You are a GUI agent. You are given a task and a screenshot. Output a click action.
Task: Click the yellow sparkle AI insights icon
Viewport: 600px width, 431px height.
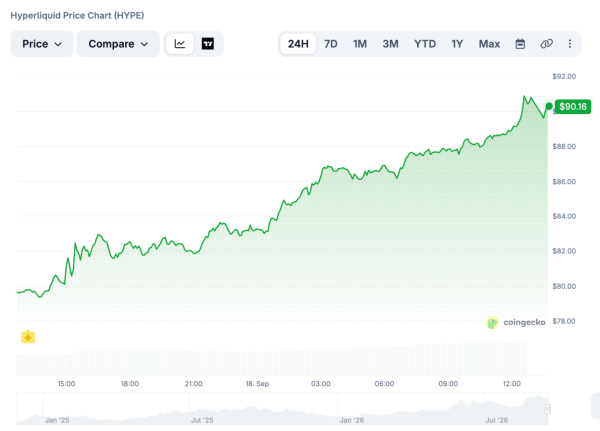(x=28, y=337)
